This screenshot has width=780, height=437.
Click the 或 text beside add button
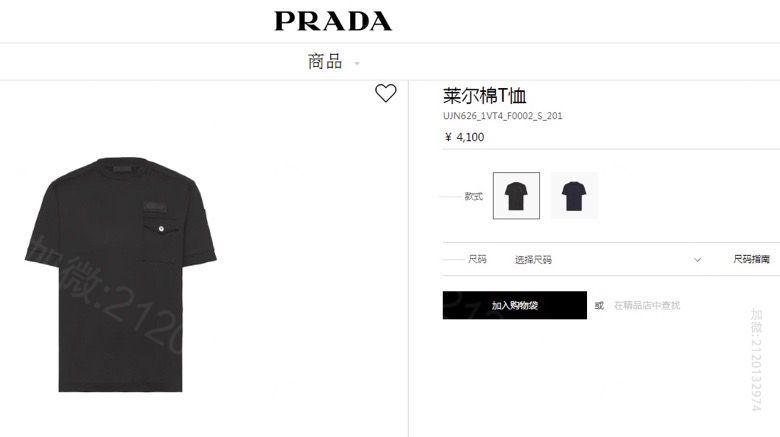599,305
